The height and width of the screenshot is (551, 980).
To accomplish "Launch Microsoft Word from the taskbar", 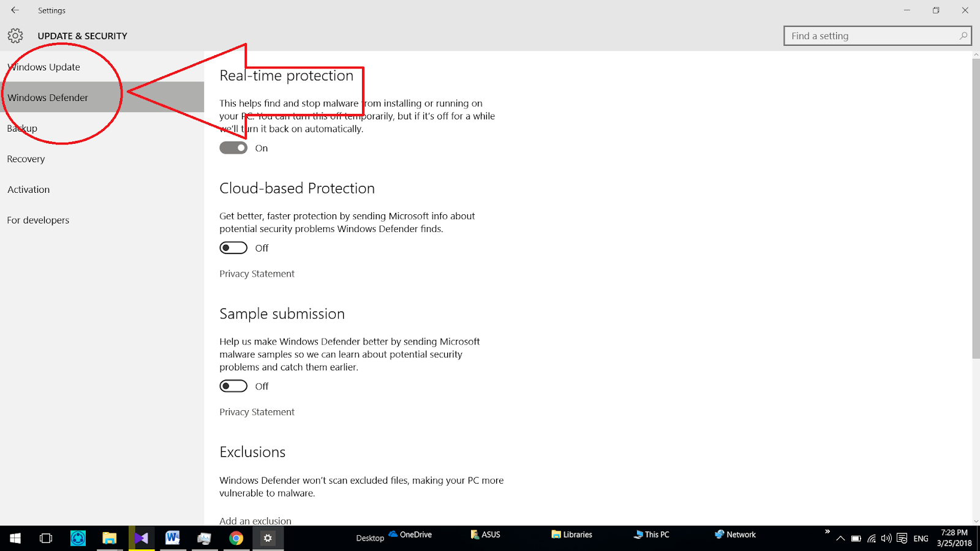I will [x=173, y=539].
